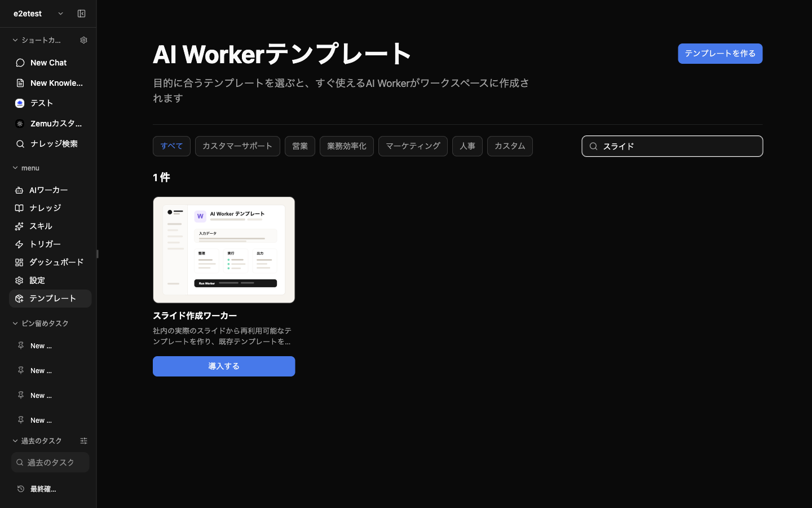The width and height of the screenshot is (812, 508).
Task: Click the スライド template search field
Action: coord(672,146)
